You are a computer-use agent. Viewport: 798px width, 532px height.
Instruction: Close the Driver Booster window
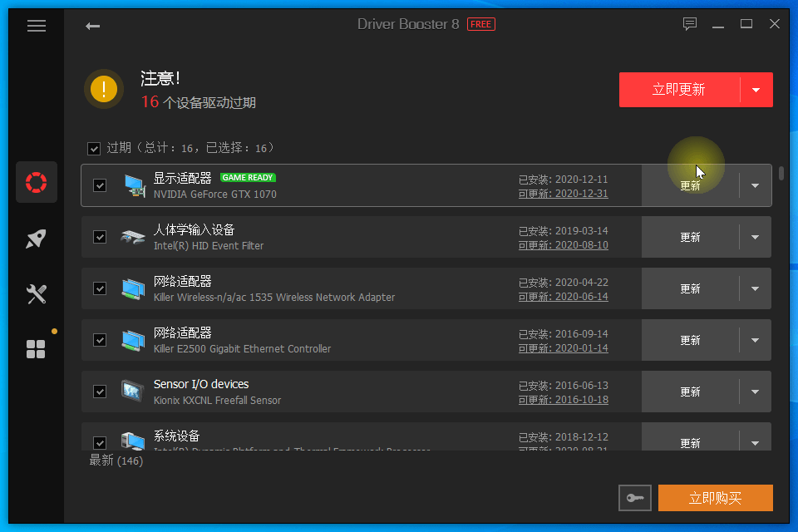point(775,24)
